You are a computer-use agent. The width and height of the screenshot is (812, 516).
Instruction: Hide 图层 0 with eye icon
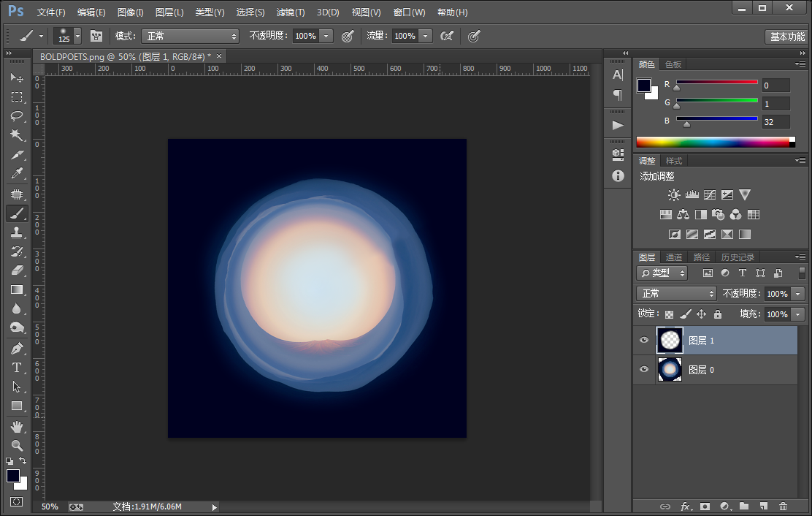click(644, 369)
